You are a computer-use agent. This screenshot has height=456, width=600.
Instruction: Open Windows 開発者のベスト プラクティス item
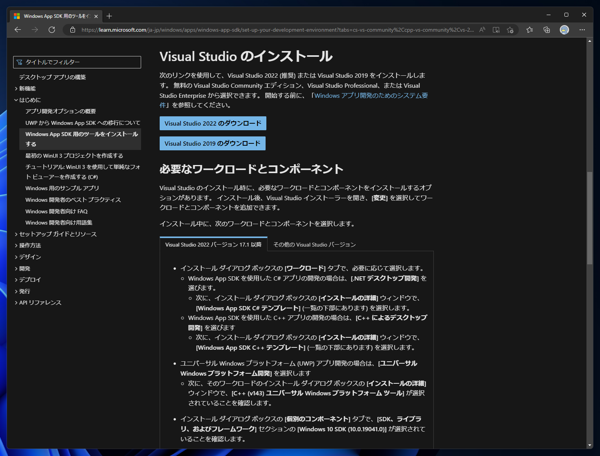pos(73,200)
